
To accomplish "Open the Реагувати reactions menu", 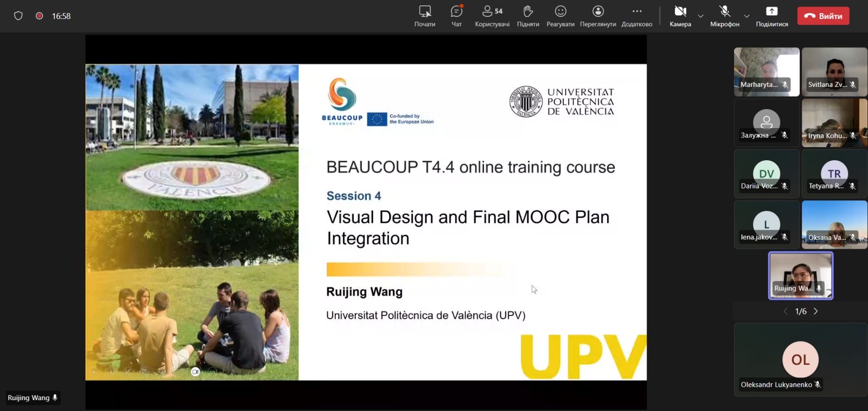I will 560,16.
